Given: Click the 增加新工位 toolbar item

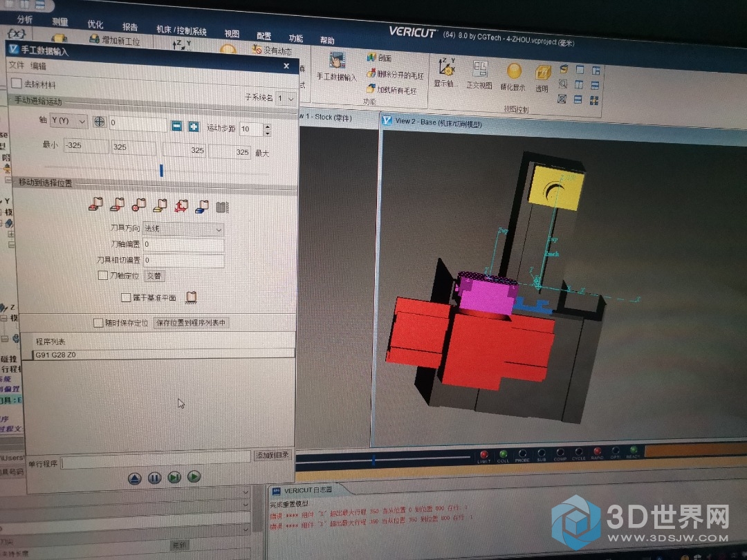Looking at the screenshot, I should click(x=114, y=40).
